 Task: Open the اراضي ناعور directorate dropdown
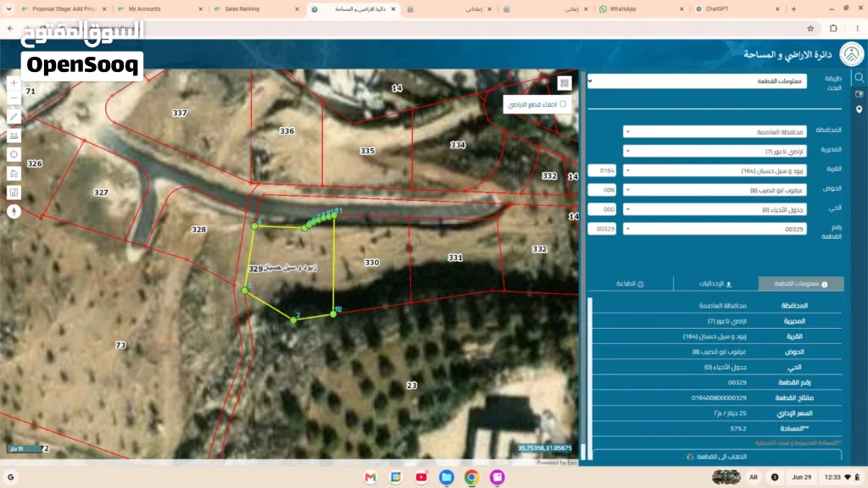pos(714,151)
